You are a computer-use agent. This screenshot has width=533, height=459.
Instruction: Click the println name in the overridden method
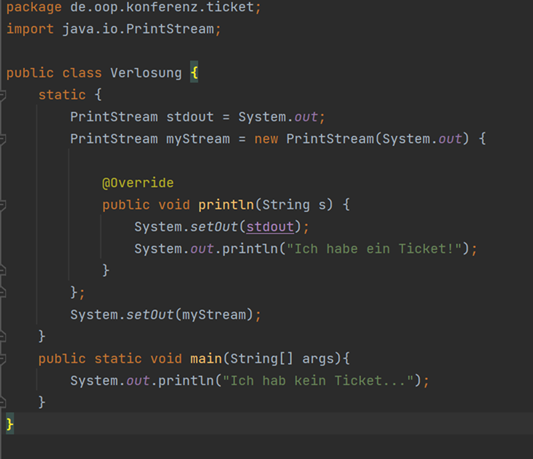pos(226,205)
